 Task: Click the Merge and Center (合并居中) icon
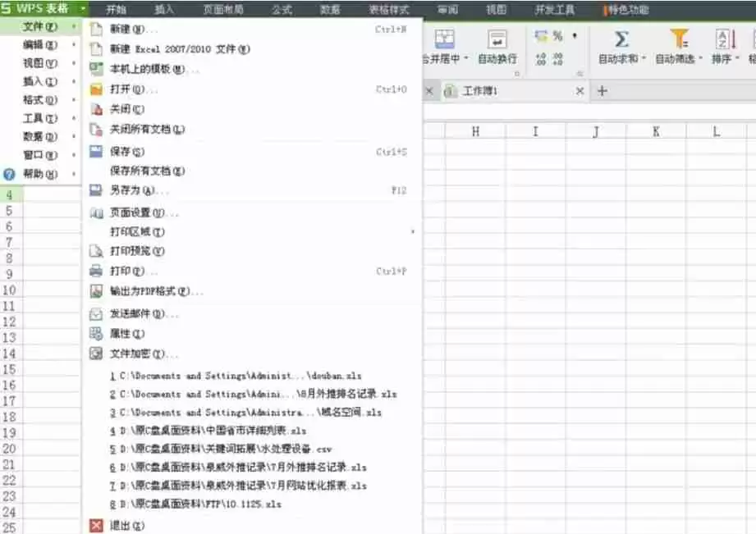[x=444, y=38]
